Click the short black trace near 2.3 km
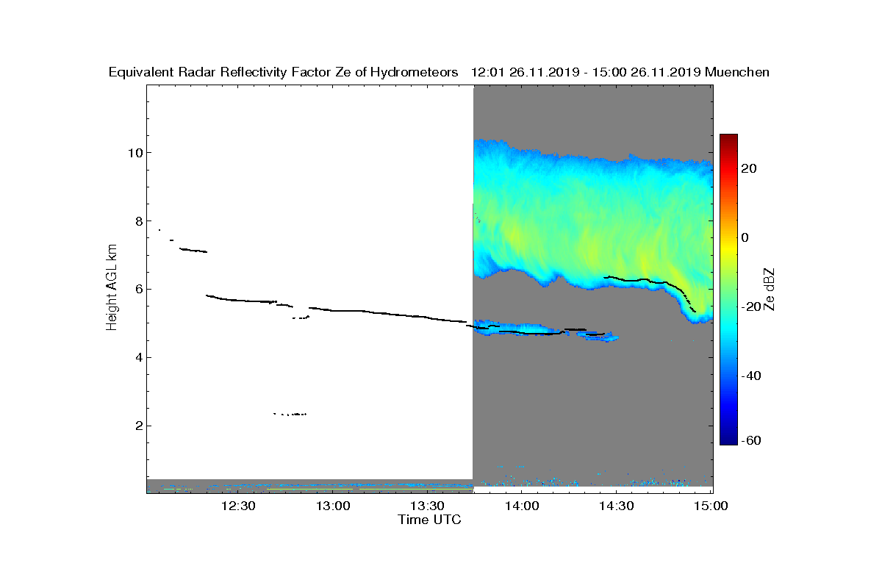 (x=290, y=414)
